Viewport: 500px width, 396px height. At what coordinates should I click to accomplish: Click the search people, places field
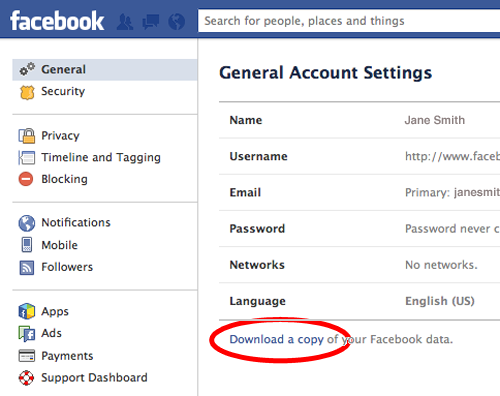pos(349,21)
